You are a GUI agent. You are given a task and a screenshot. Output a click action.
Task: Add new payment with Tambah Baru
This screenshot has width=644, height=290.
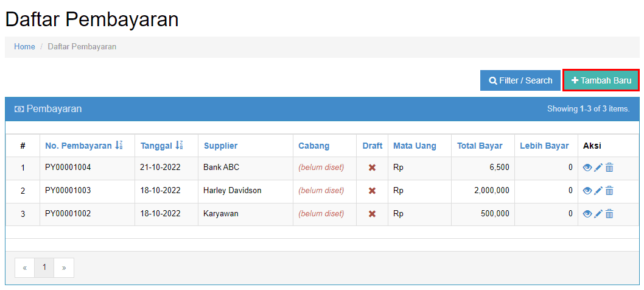tap(601, 80)
